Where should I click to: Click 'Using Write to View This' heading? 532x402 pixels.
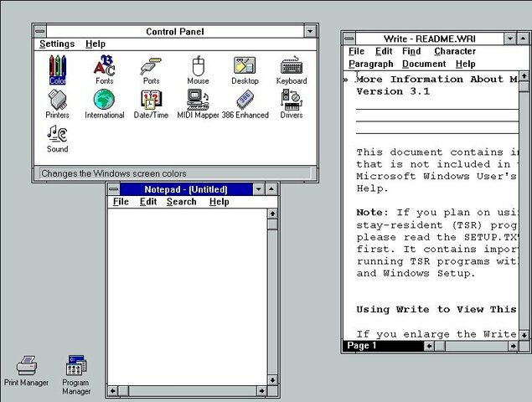436,309
